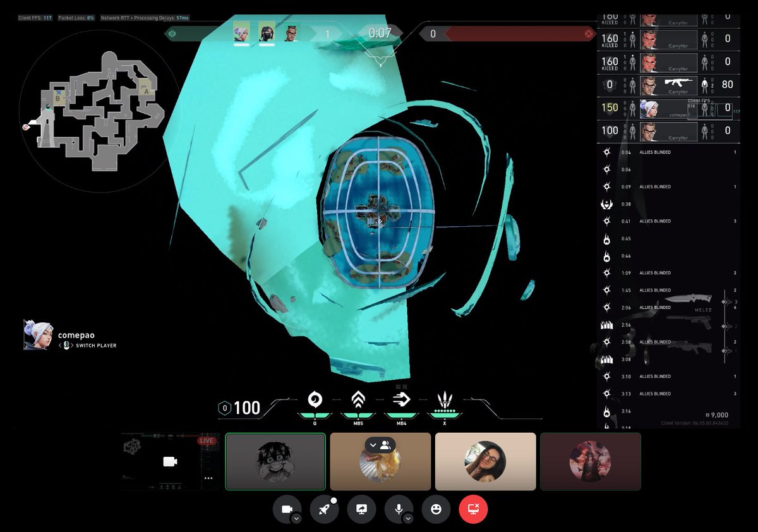This screenshot has width=758, height=532.
Task: Click SWITCH PLAYER under comepao
Action: point(95,346)
